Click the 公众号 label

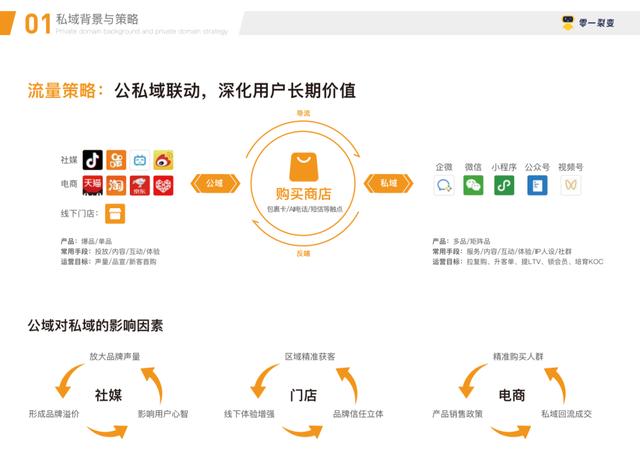pyautogui.click(x=537, y=167)
